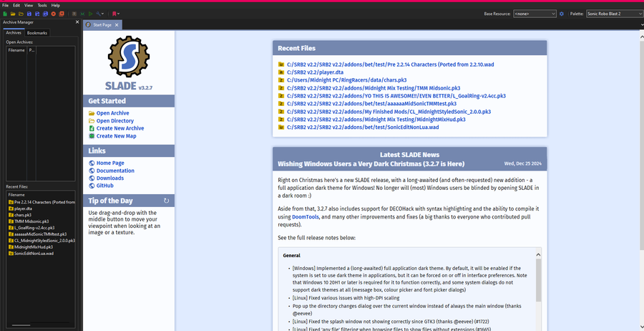Click the release notes box scrollbar
The width and height of the screenshot is (644, 331).
[538, 279]
